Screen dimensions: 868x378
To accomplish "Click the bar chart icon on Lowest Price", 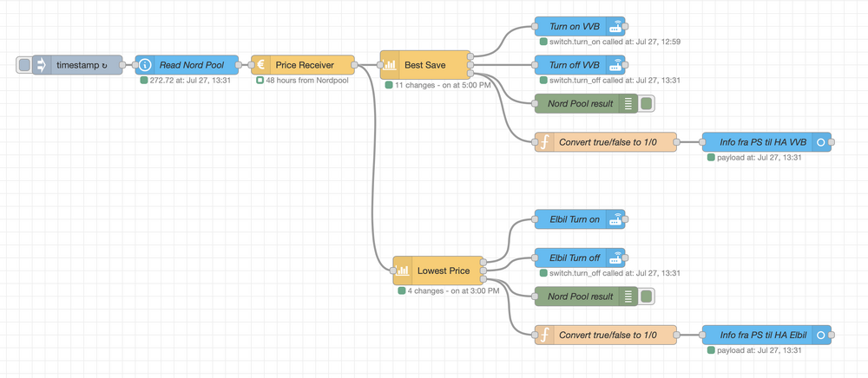I will (x=403, y=270).
